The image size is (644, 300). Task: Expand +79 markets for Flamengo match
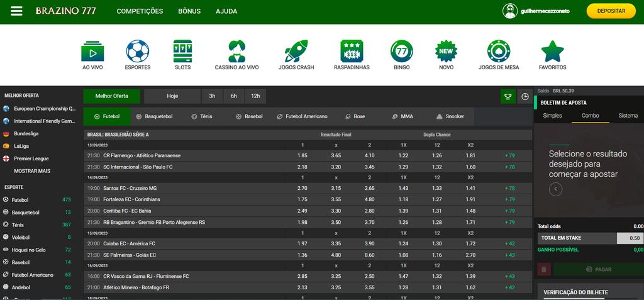point(509,155)
